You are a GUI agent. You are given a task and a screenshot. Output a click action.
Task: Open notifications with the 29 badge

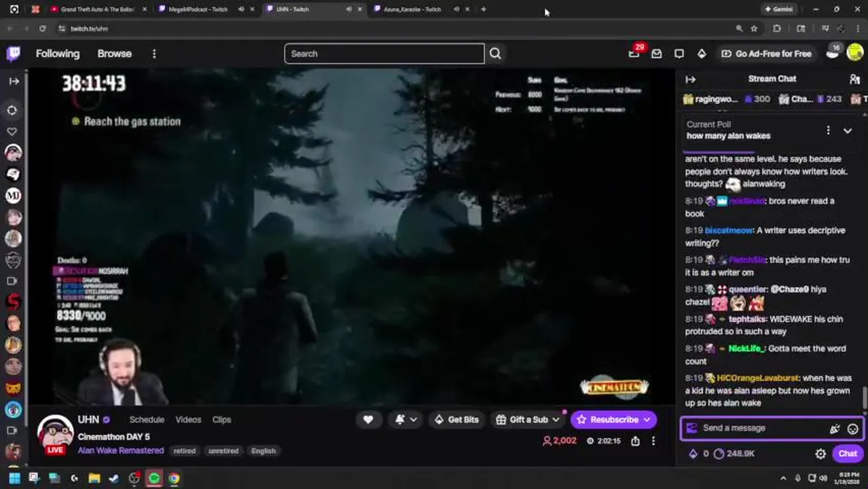634,53
